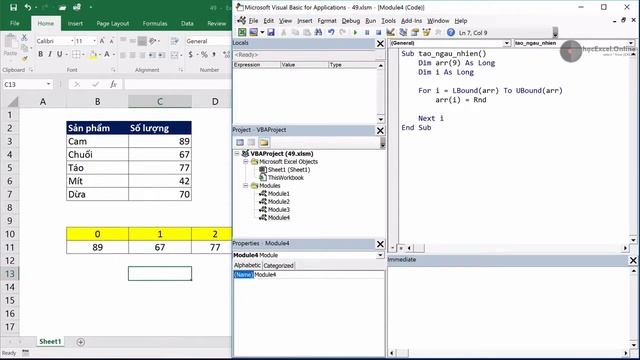Click Excel Save icon in title bar
The width and height of the screenshot is (640, 360).
13,7
